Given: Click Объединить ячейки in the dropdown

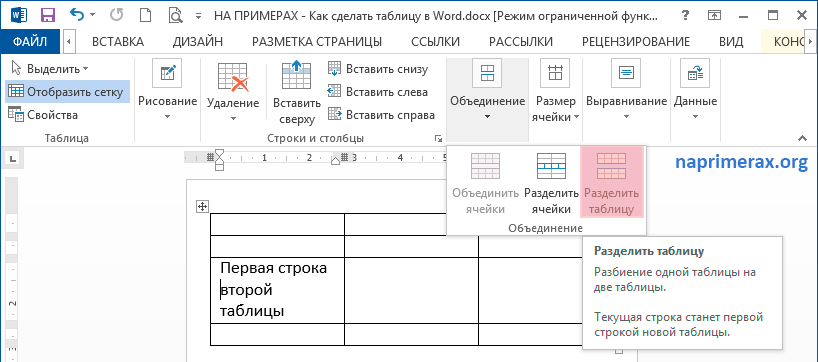Looking at the screenshot, I should point(485,183).
